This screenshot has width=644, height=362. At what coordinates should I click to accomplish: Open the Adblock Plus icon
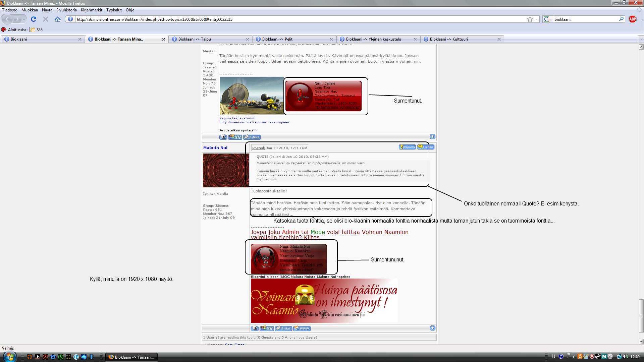click(633, 19)
